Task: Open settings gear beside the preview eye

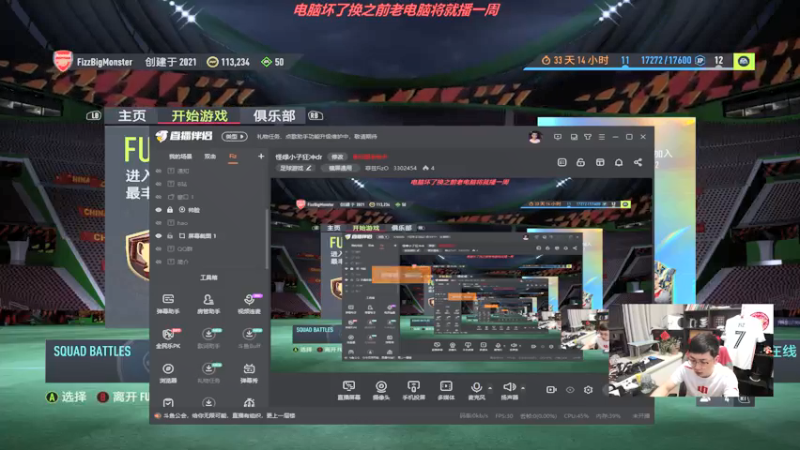Action: click(x=588, y=389)
